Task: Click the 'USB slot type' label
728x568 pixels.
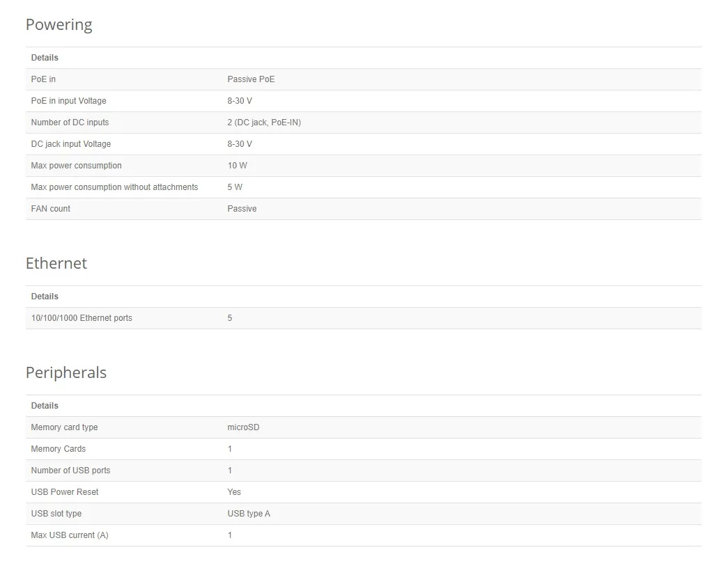Action: pyautogui.click(x=56, y=514)
